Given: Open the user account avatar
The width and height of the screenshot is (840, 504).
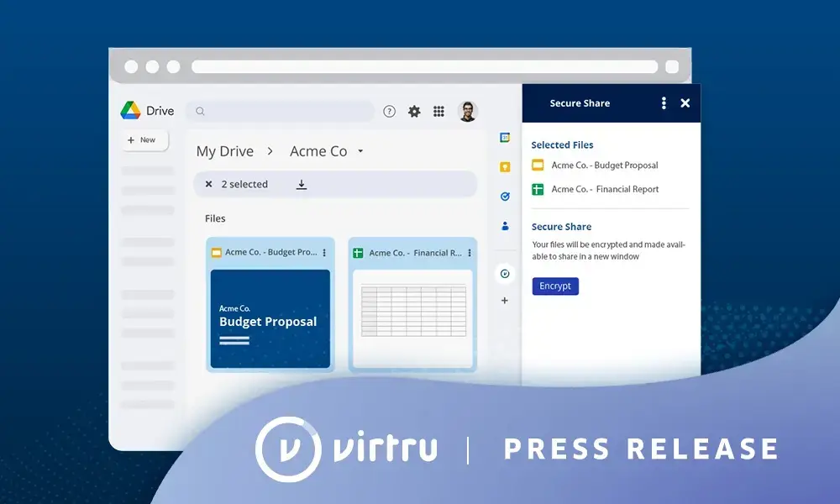Looking at the screenshot, I should click(x=468, y=112).
